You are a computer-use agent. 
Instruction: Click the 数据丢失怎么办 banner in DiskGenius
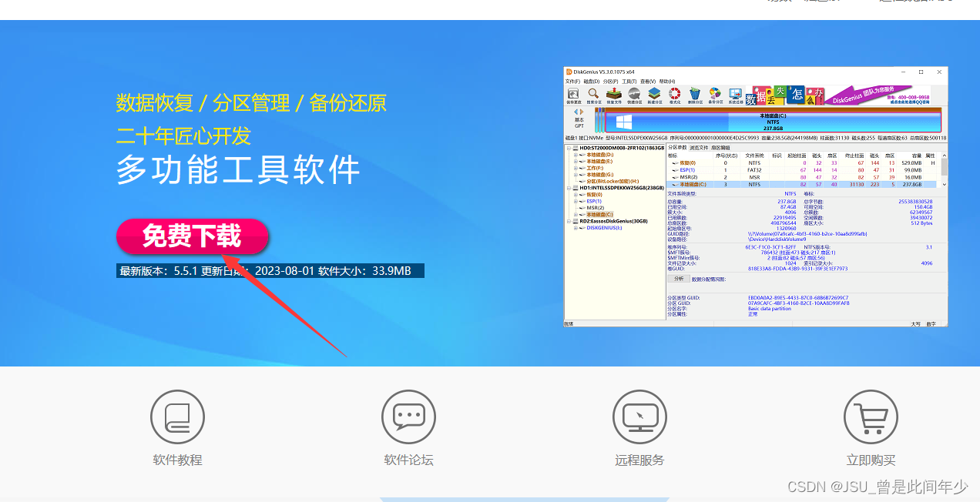coord(838,95)
